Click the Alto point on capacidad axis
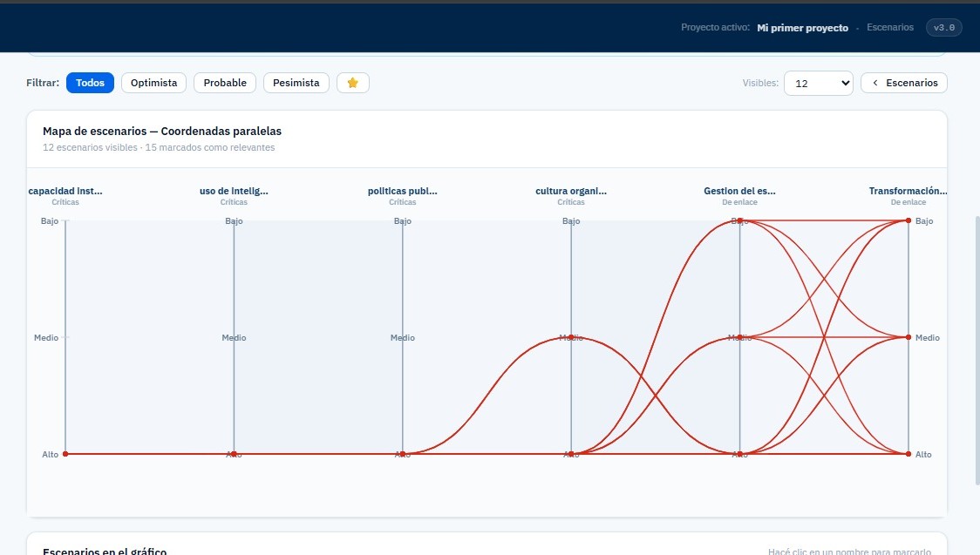Viewport: 980px width, 555px height. pos(65,454)
